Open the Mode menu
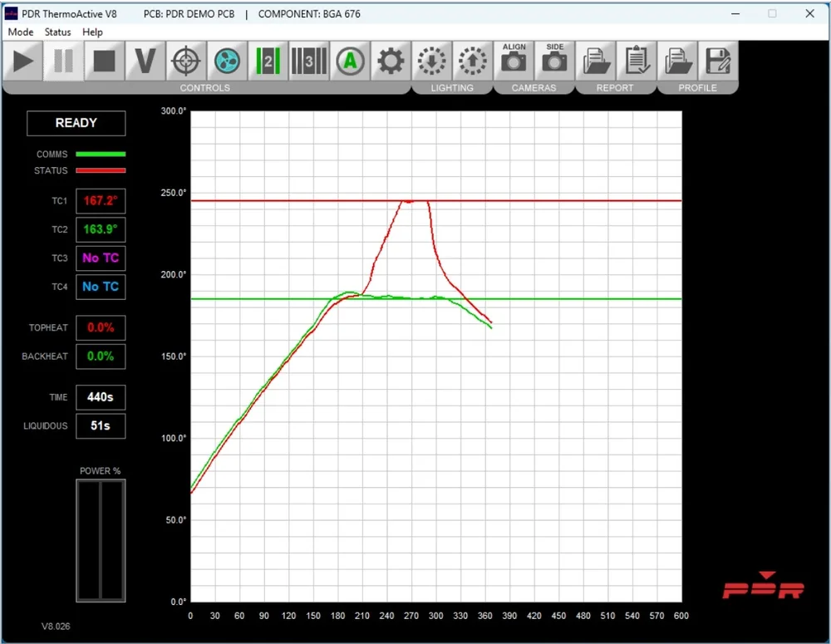 [21, 32]
